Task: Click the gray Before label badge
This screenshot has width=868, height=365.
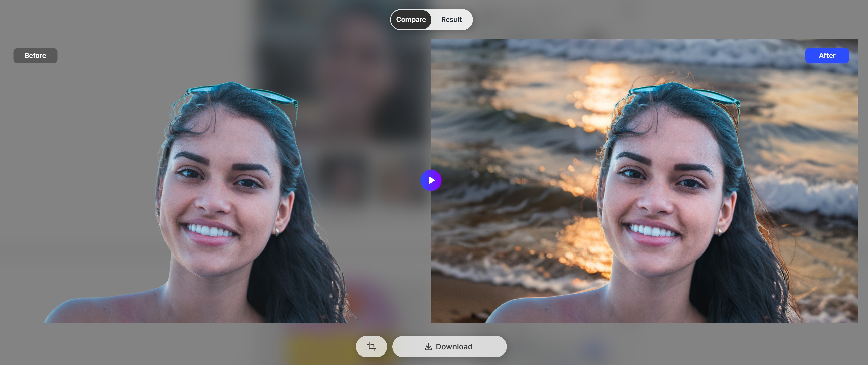Action: tap(35, 55)
